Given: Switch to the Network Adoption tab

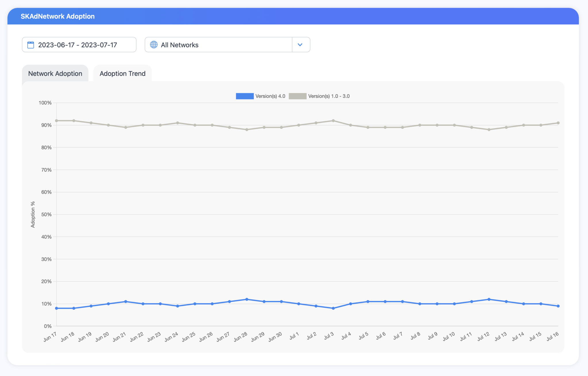Looking at the screenshot, I should click(x=55, y=74).
